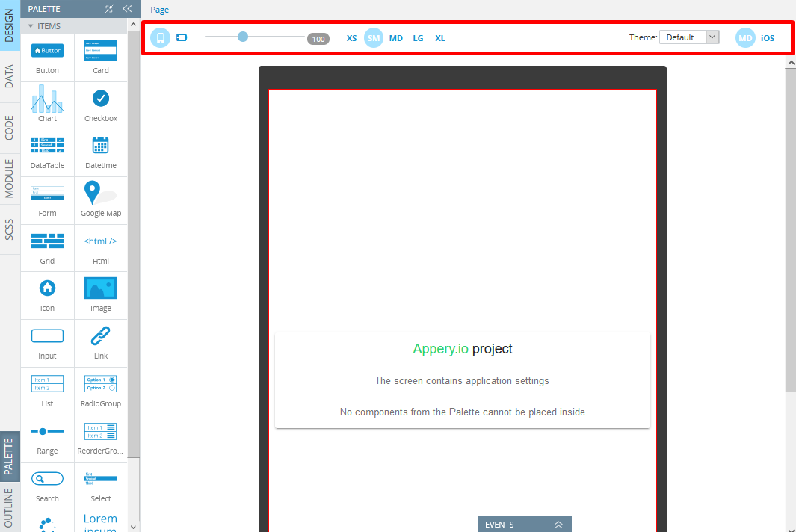Choose the Select component

click(100, 486)
